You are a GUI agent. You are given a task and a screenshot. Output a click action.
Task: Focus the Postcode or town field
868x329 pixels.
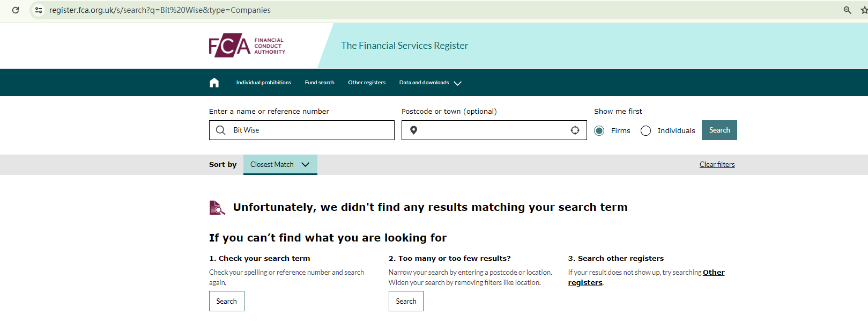(x=494, y=130)
